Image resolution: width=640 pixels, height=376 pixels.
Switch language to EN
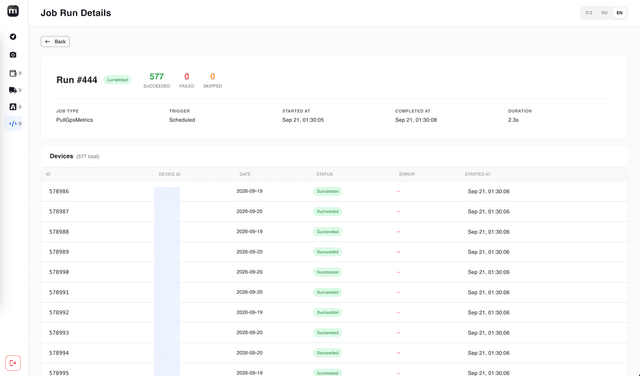click(x=619, y=13)
